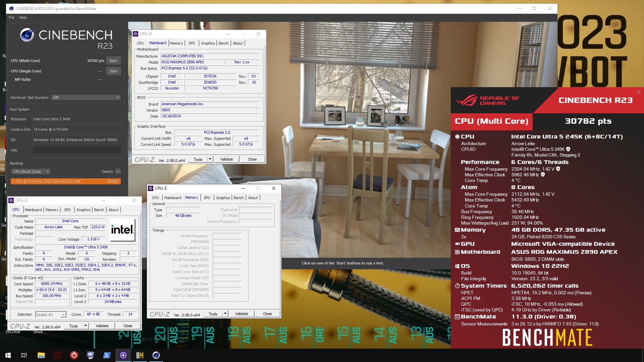Start the CPU (Multi Core) test
Viewport: 644px width, 362px height.
pos(113,61)
